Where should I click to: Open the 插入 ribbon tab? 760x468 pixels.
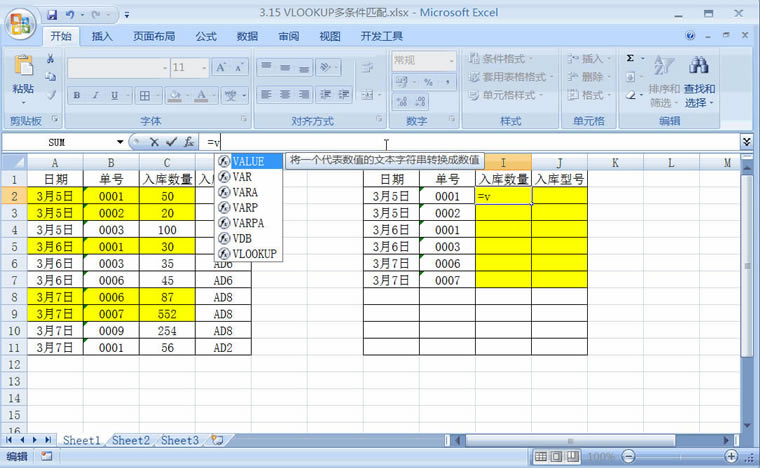[102, 36]
